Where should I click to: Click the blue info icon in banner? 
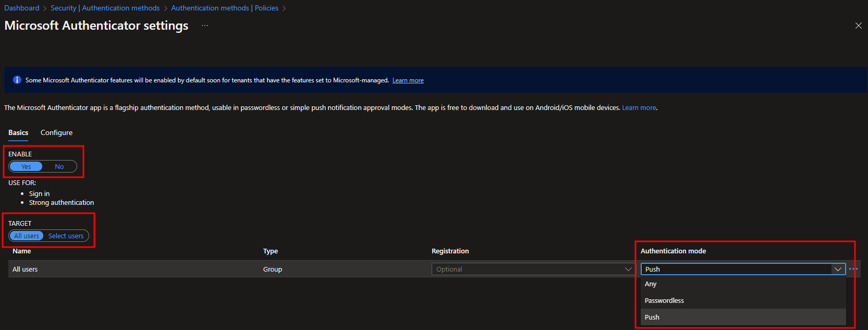click(x=17, y=80)
